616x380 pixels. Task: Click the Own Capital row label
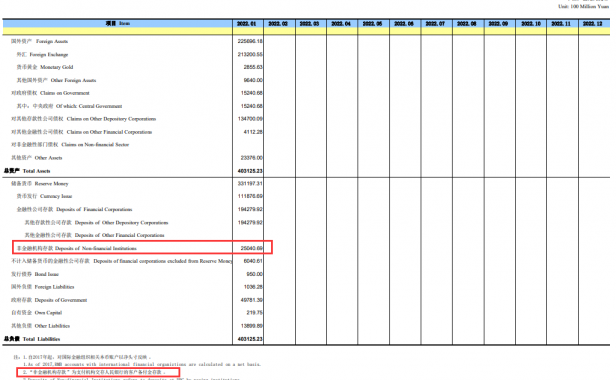pyautogui.click(x=37, y=313)
